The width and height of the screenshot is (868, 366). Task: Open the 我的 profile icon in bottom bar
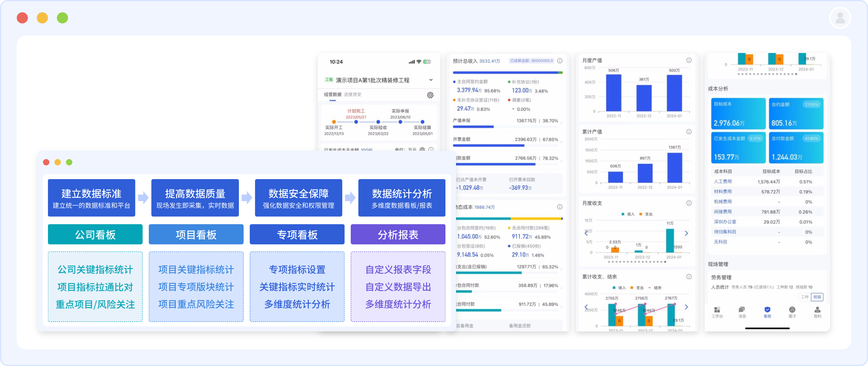point(818,312)
